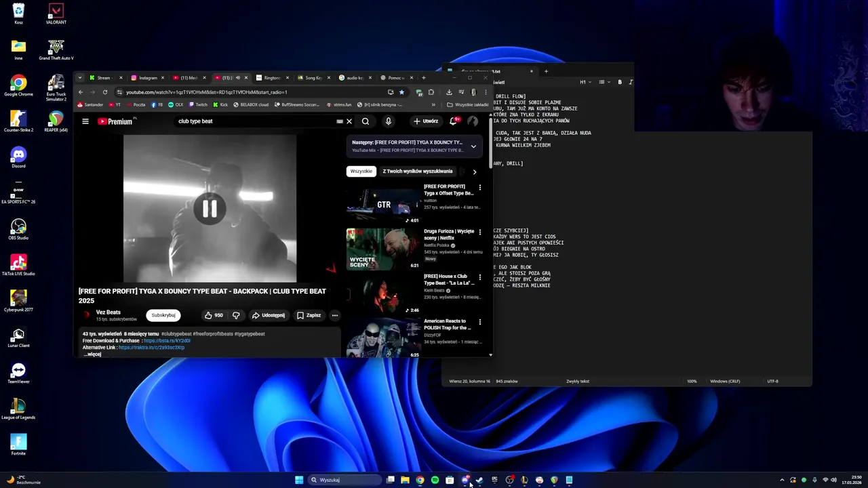Click the YouTube Premium logo
The width and height of the screenshot is (868, 488).
point(116,121)
